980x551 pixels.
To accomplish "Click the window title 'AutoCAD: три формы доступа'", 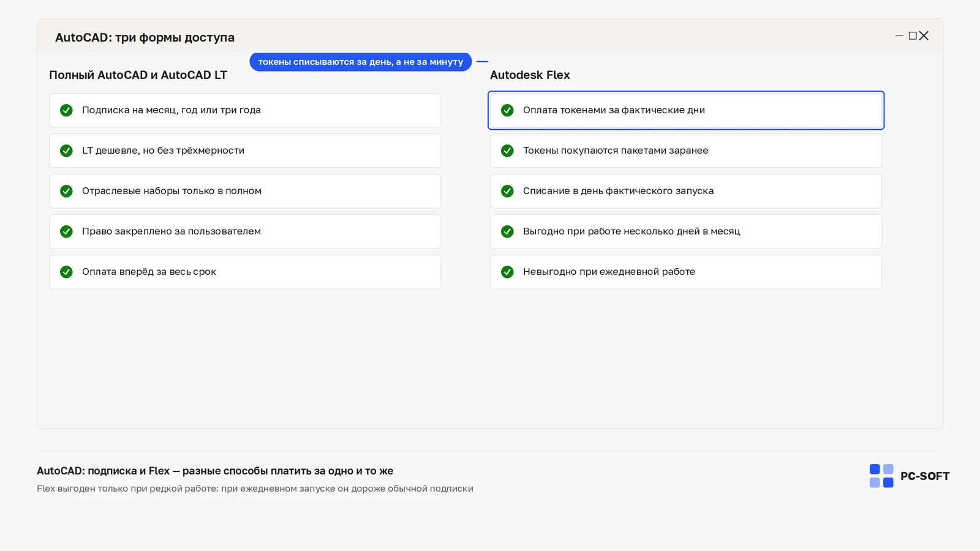I will [x=145, y=37].
